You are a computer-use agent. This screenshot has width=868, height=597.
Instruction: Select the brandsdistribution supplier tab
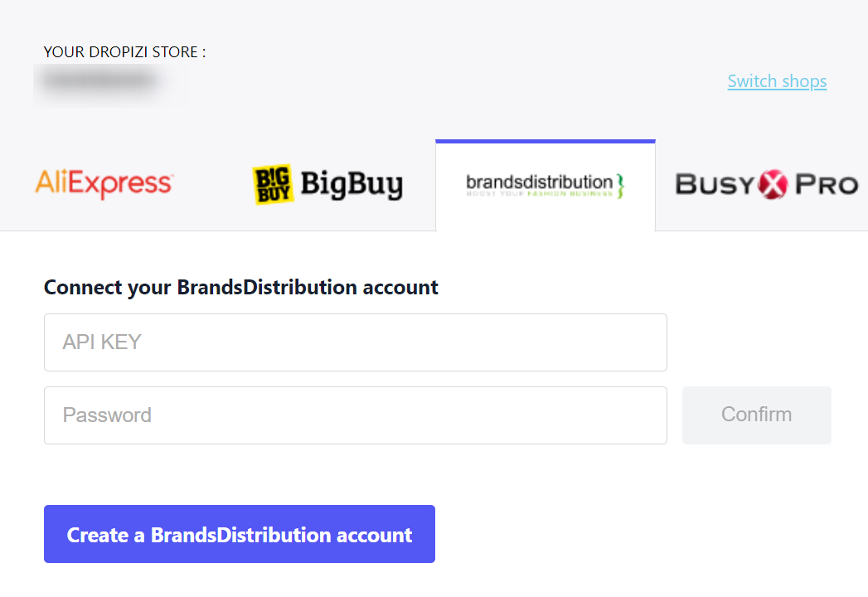click(546, 186)
